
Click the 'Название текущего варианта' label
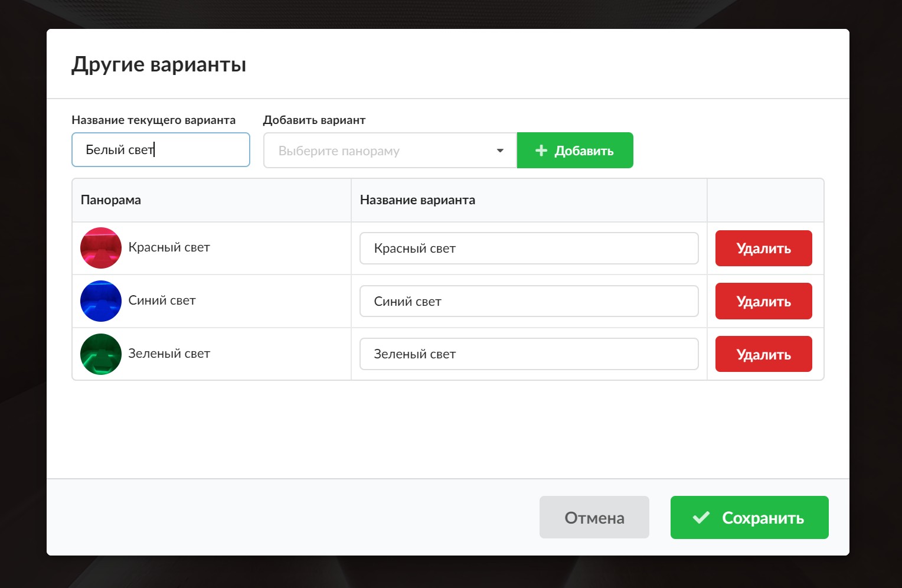[153, 120]
